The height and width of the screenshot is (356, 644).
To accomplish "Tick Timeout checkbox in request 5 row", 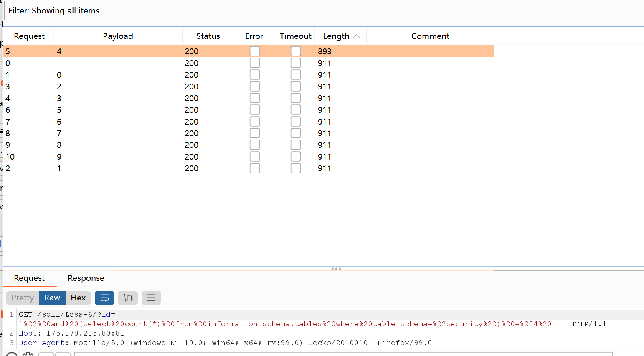I will pyautogui.click(x=296, y=51).
